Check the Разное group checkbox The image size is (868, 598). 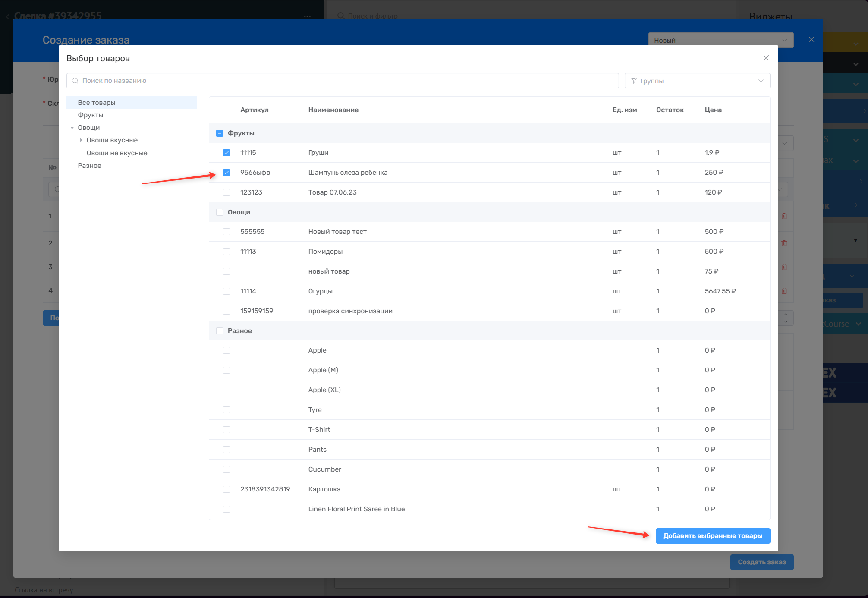tap(220, 331)
